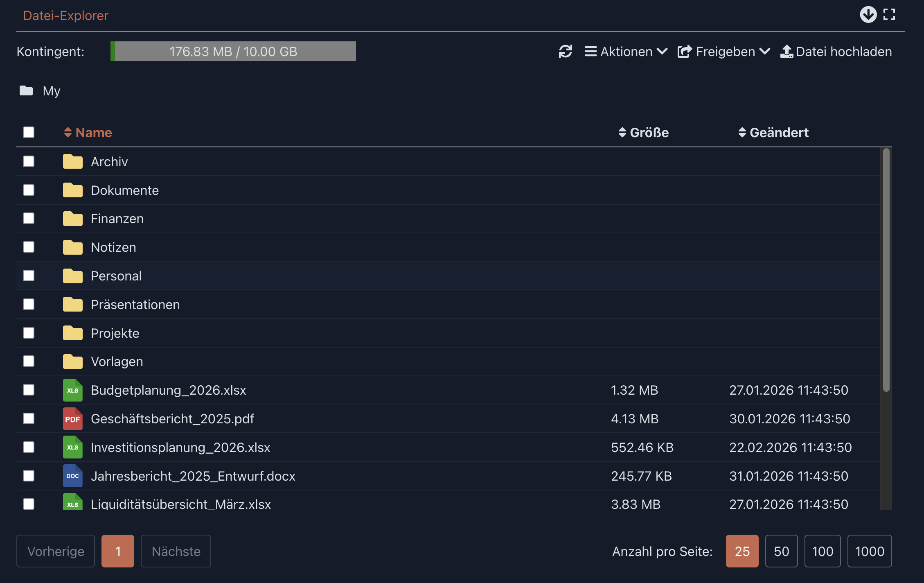Viewport: 924px width, 583px height.
Task: Click PDF icon of Geschäftsbericht_2025.pdf
Action: coord(73,419)
